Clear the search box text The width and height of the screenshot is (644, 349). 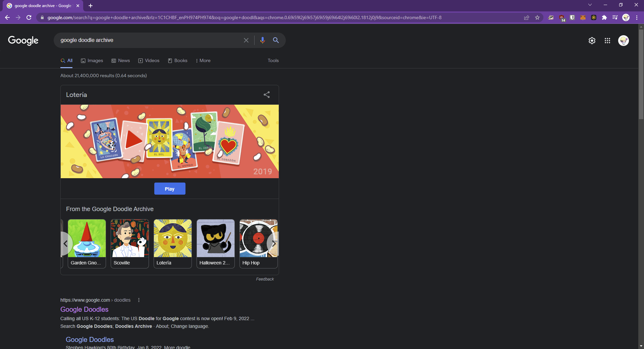[x=246, y=40]
